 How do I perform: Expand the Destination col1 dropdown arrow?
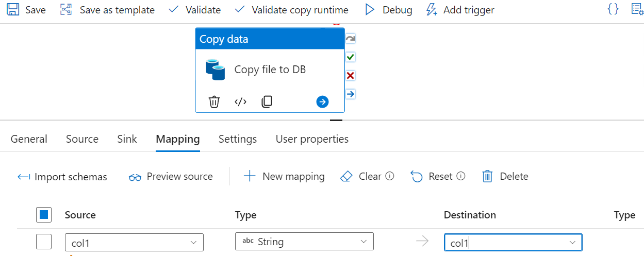click(x=572, y=242)
